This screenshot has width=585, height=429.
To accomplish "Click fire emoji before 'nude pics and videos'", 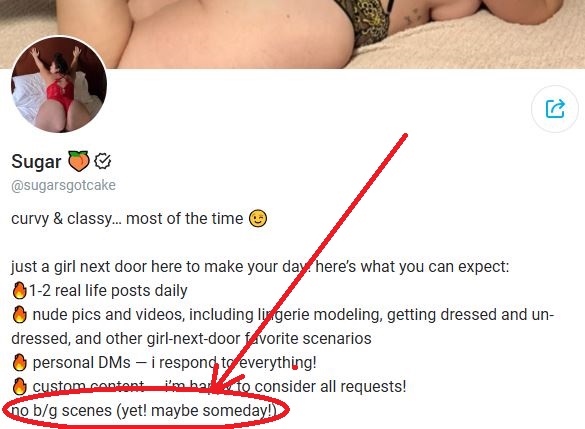I will (x=19, y=314).
